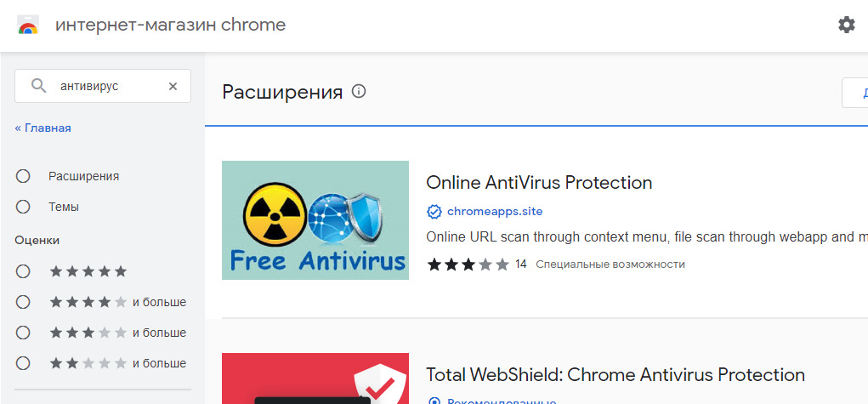Screen dimensions: 868x404
Task: Click the Chrome Web Store rainbow logo
Action: 28,25
